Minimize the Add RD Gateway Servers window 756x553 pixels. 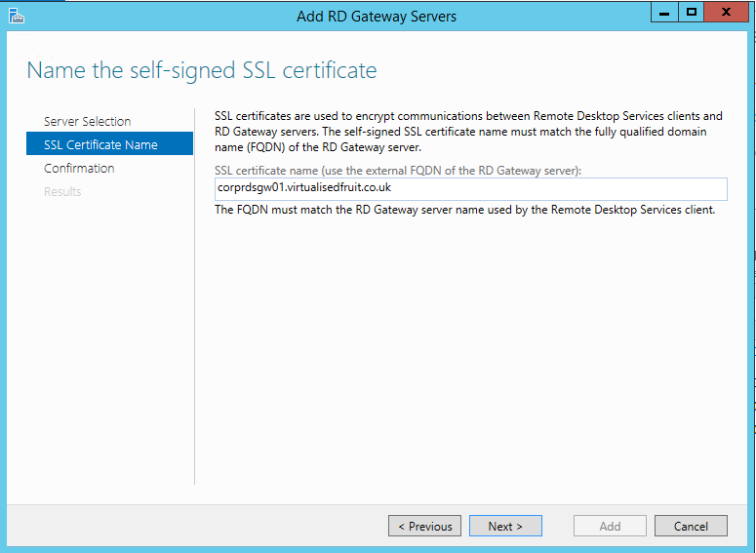664,14
